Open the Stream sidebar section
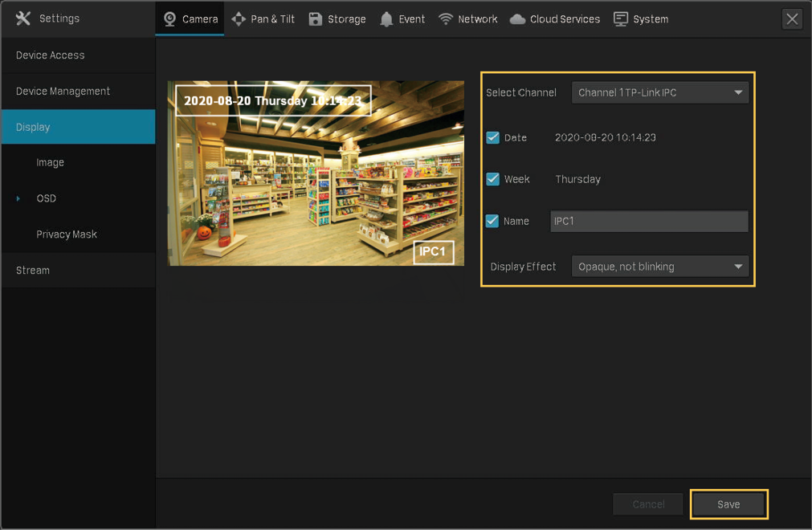 pos(78,270)
